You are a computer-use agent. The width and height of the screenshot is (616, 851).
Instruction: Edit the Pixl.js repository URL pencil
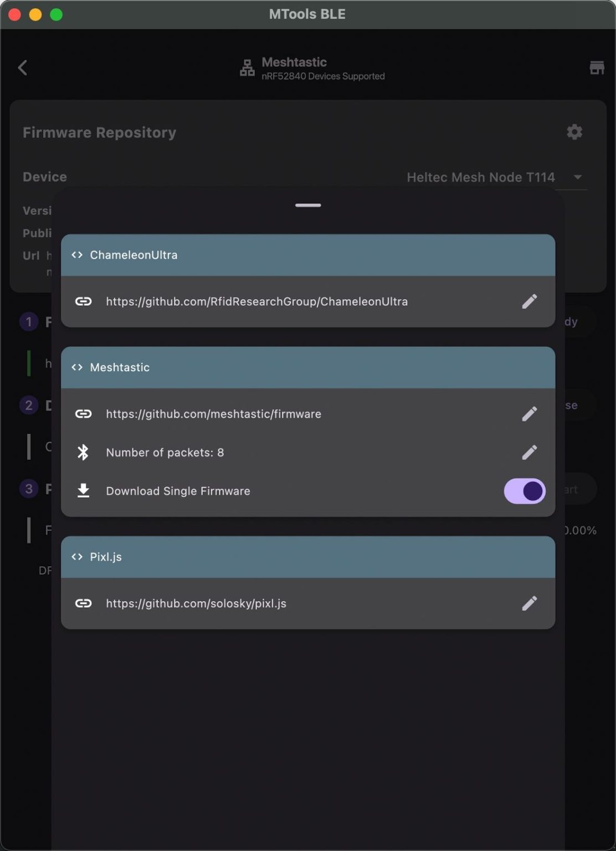529,603
